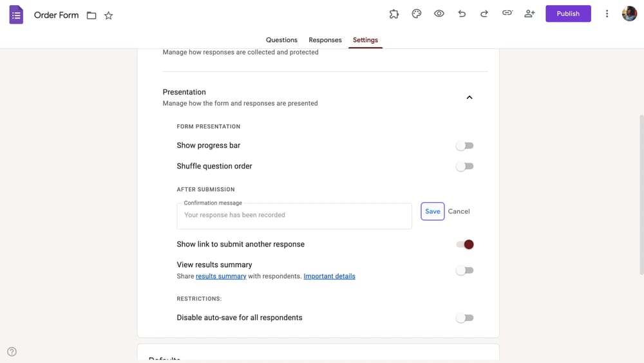The width and height of the screenshot is (644, 363).
Task: Collapse the Presentation section
Action: (469, 97)
